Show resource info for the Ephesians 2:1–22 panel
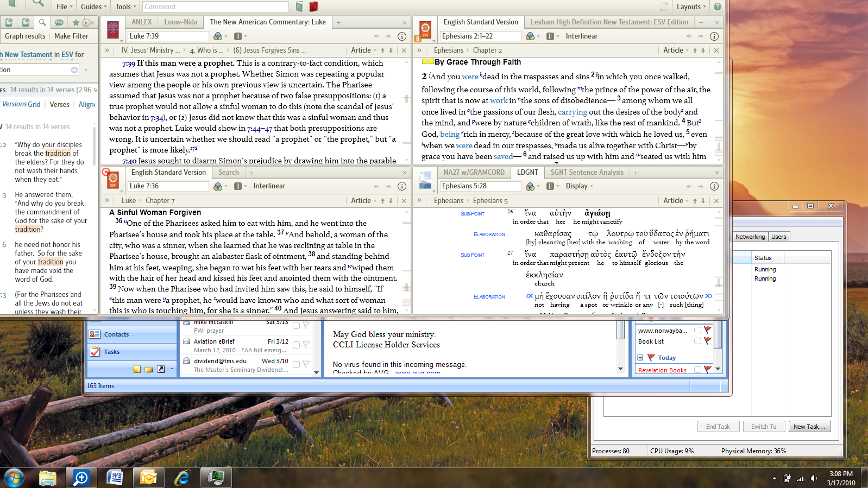 point(714,36)
